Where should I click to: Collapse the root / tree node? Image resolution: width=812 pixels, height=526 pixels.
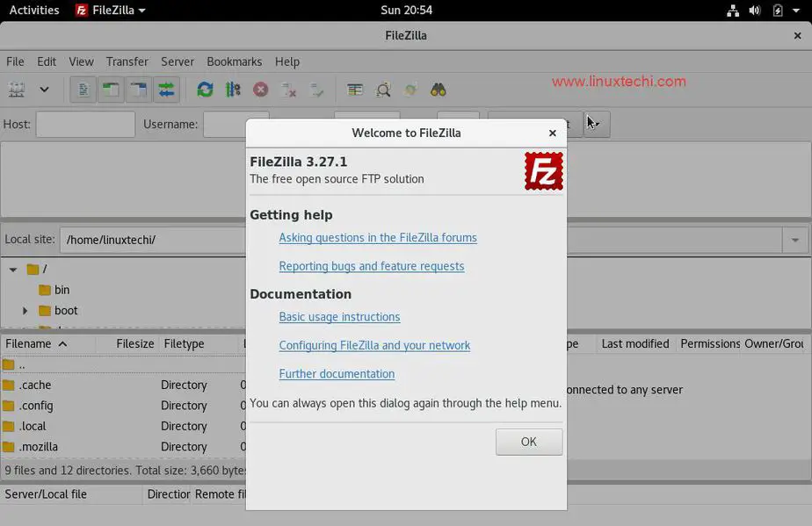13,270
